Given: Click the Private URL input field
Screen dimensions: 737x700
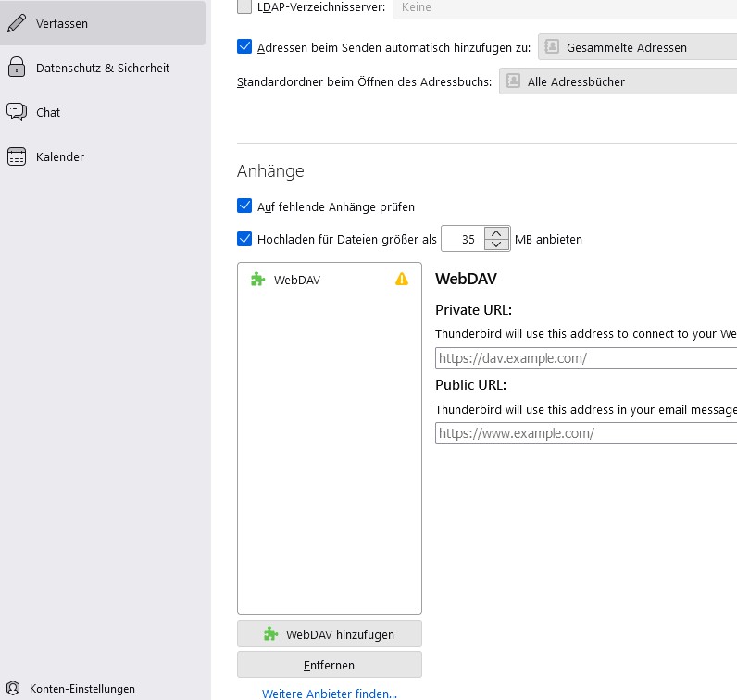Looking at the screenshot, I should (x=585, y=358).
